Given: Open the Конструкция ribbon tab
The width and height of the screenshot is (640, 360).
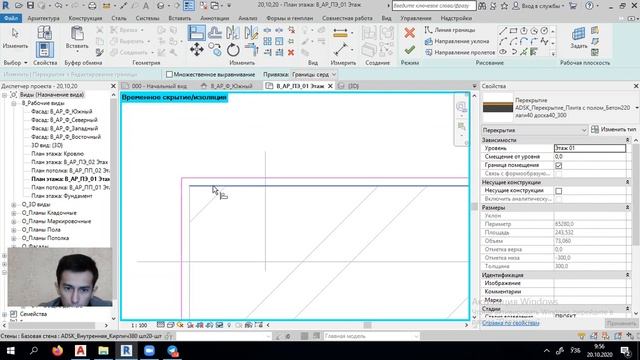Looking at the screenshot, I should [85, 18].
